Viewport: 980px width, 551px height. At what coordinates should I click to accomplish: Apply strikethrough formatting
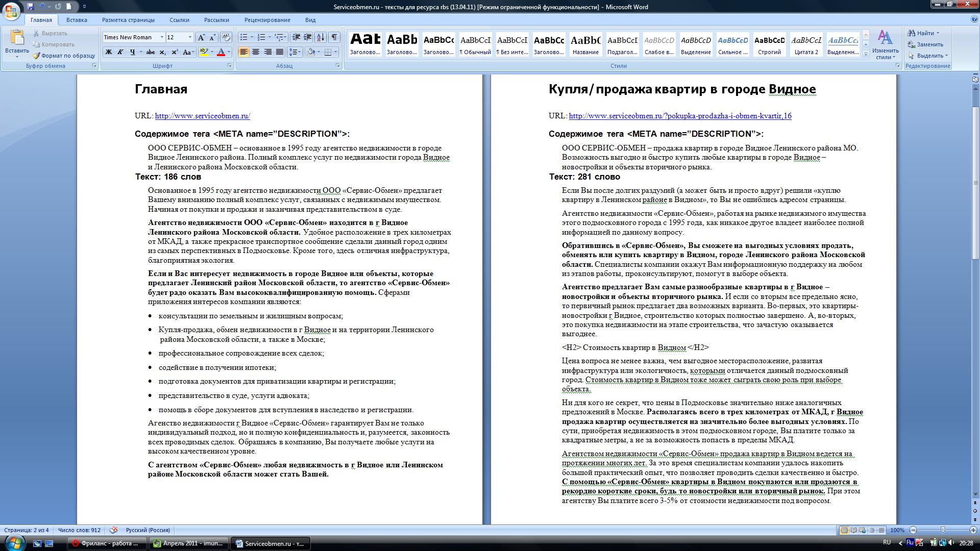[x=151, y=52]
